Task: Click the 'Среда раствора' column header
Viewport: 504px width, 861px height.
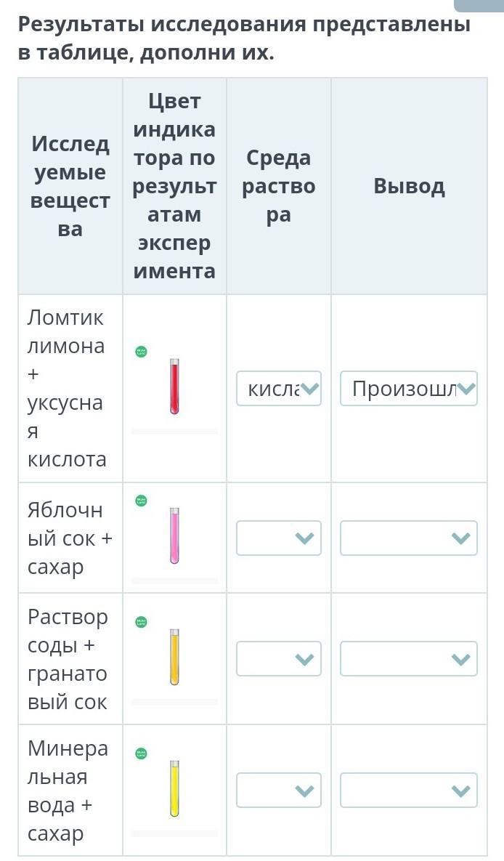Action: (x=279, y=186)
